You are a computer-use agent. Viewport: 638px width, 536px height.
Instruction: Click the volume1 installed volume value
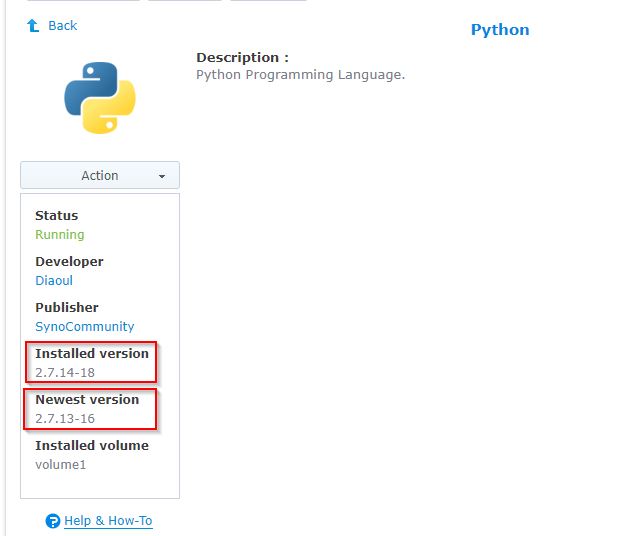coord(61,464)
